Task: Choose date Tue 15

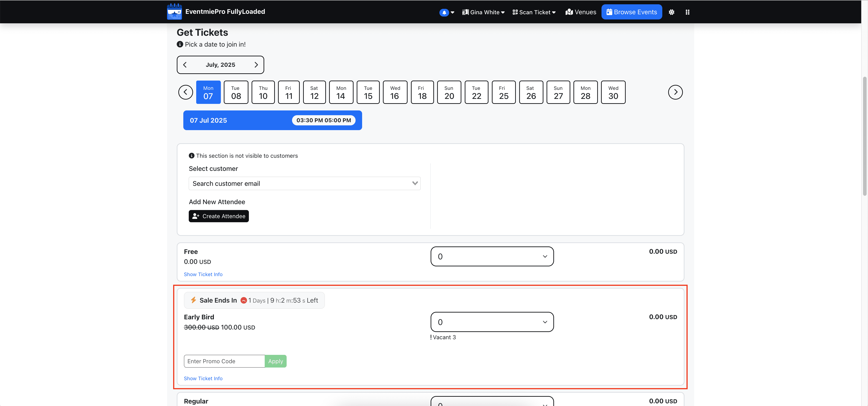Action: pos(368,92)
